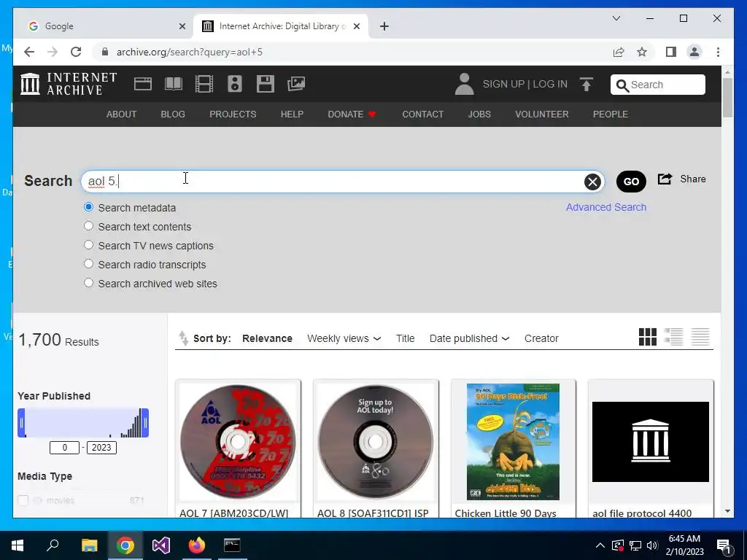
Task: Click the top-right Search box
Action: 658,85
